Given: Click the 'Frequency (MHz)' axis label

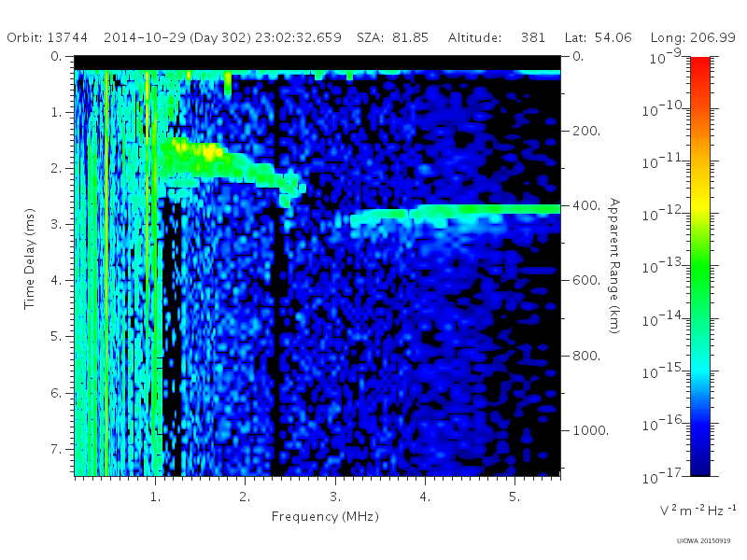Looking at the screenshot, I should tap(325, 516).
